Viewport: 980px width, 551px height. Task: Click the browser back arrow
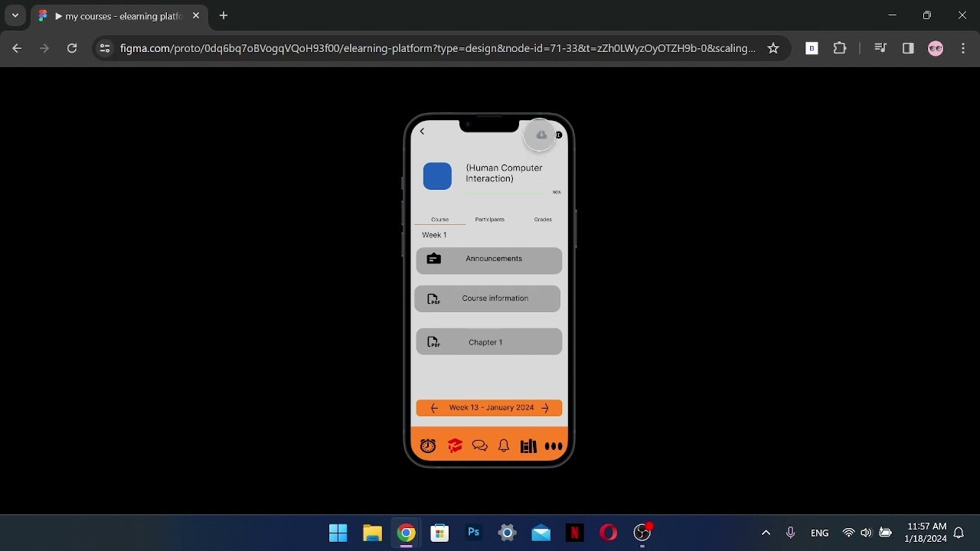[17, 48]
